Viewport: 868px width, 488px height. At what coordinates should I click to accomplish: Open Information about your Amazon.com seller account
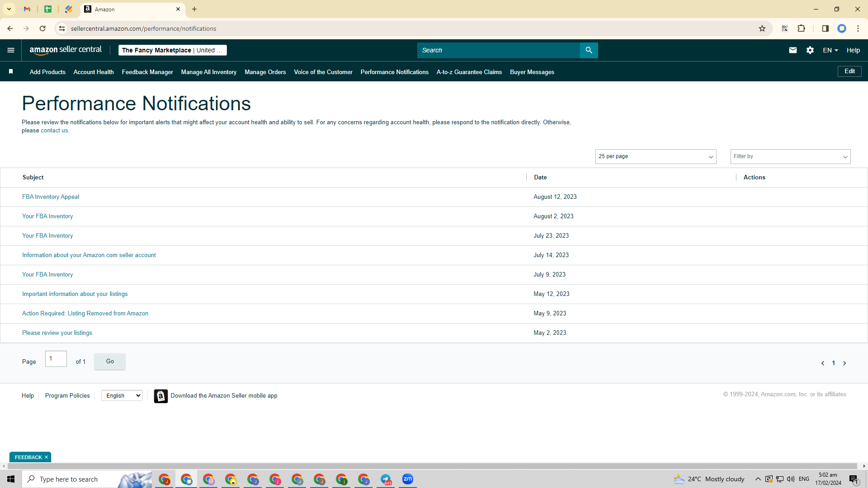click(89, 255)
